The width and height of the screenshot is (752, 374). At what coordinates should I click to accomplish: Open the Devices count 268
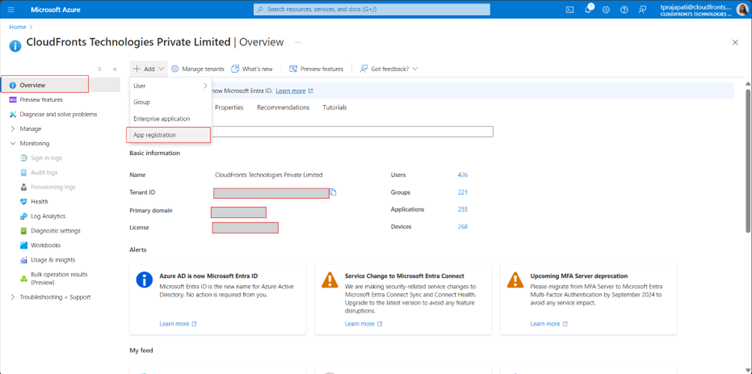point(462,227)
